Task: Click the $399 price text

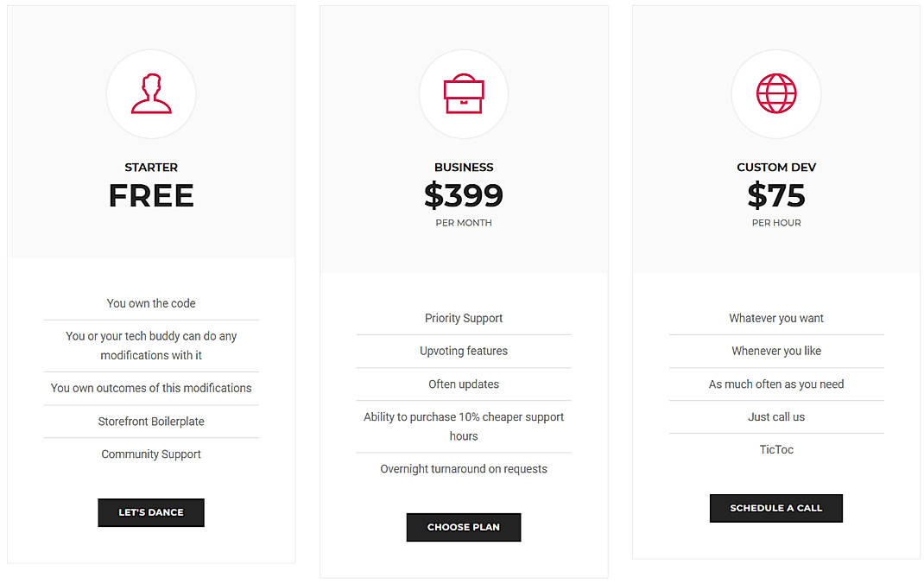Action: coord(464,196)
